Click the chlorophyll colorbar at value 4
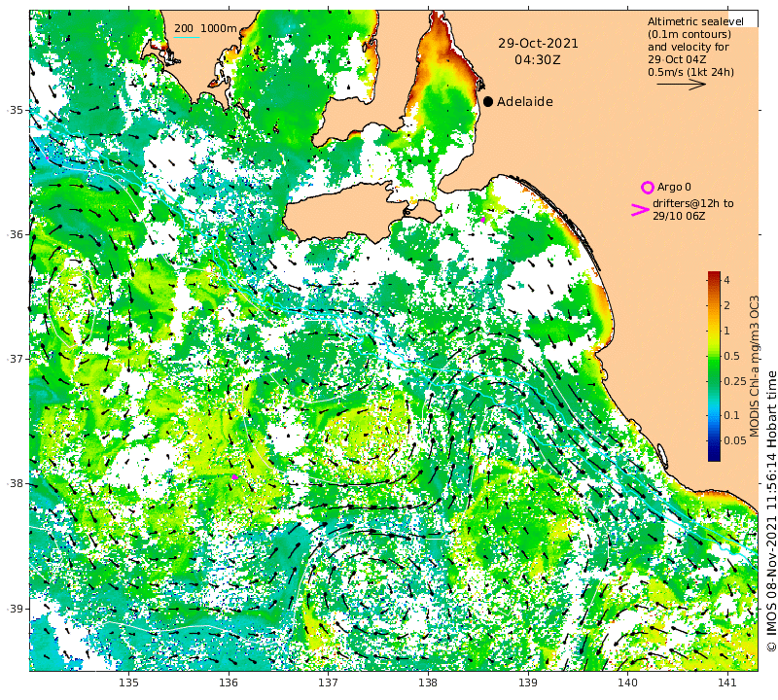778x700 pixels. 714,280
